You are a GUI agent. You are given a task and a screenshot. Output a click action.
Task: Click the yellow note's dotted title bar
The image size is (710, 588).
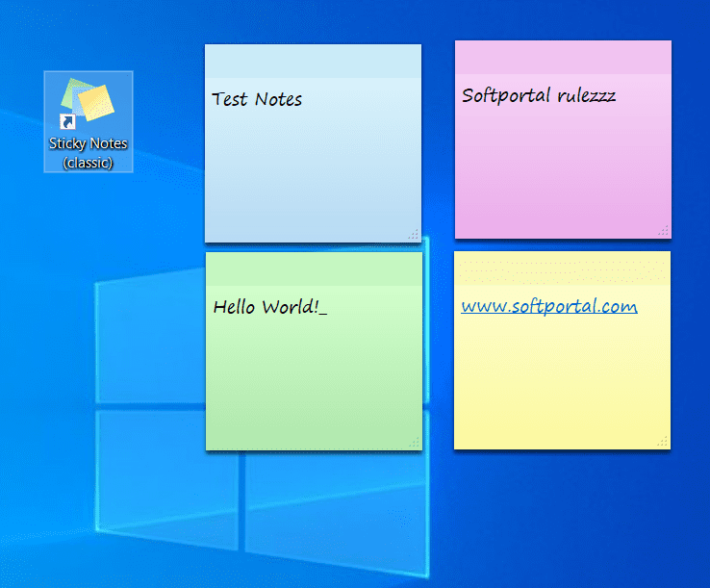[x=562, y=268]
